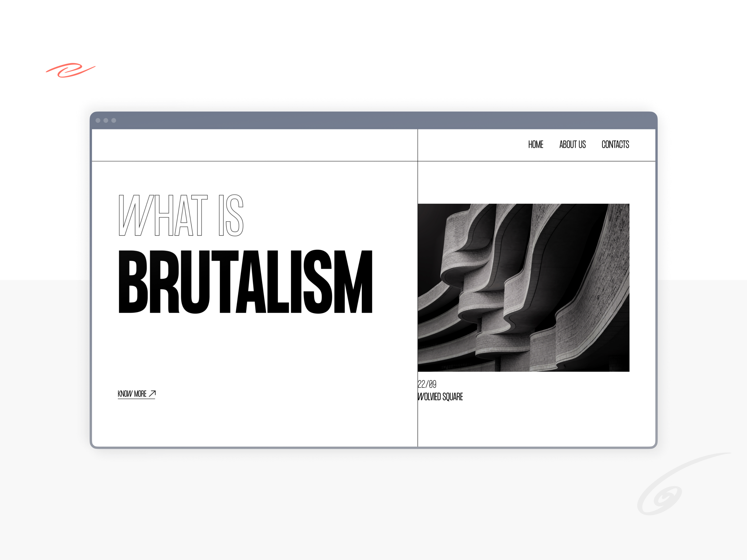Screen dimensions: 747x560
Task: Click the leftmost dot in the browser title bar
Action: pyautogui.click(x=97, y=120)
